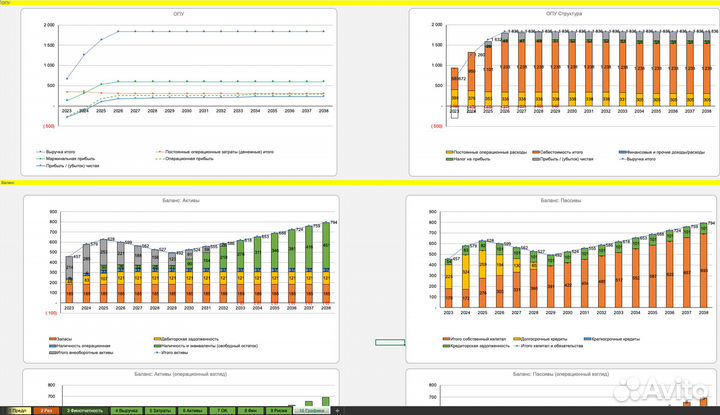Viewport: 720px width, 415px height.
Task: Select the 10 Графики sheet tab
Action: point(311,411)
